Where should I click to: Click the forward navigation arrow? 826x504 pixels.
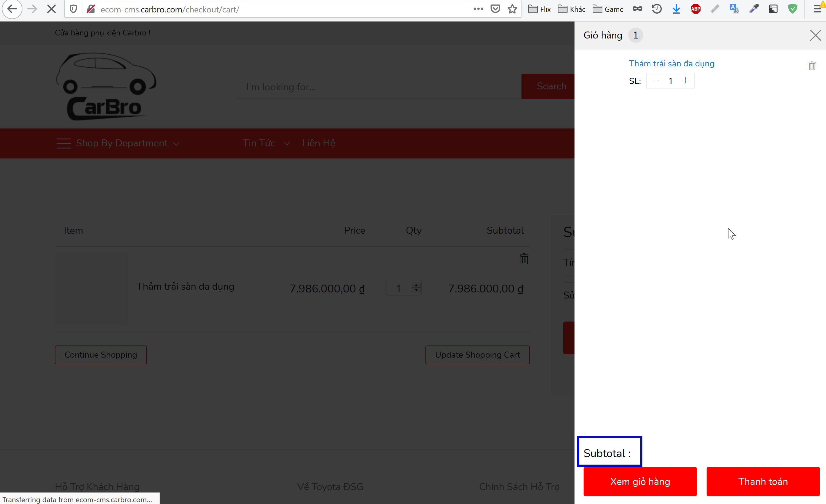tap(32, 9)
